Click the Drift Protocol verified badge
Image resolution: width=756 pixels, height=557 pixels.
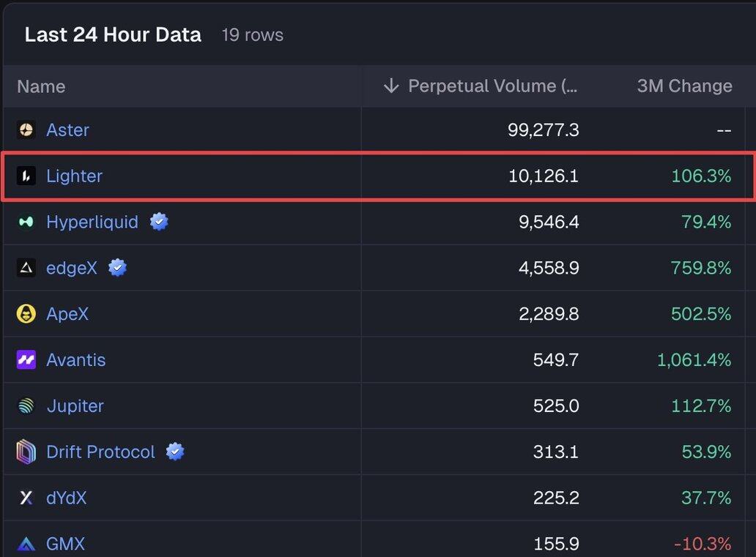(x=175, y=452)
